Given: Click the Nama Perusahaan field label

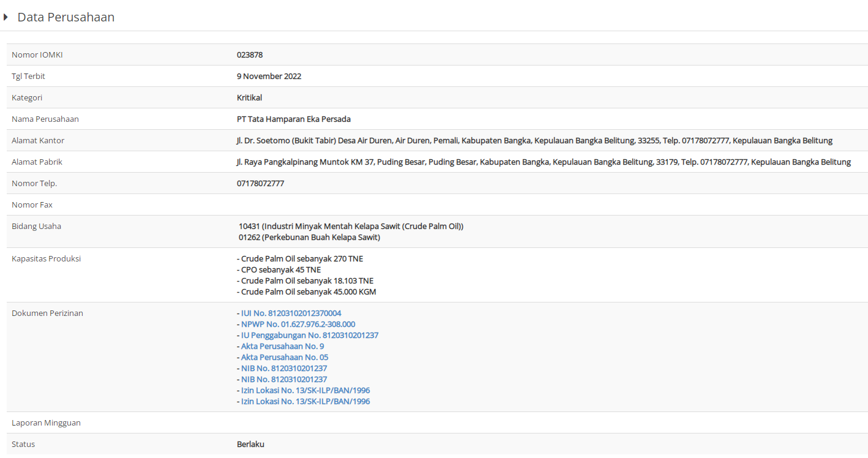Looking at the screenshot, I should click(x=45, y=119).
